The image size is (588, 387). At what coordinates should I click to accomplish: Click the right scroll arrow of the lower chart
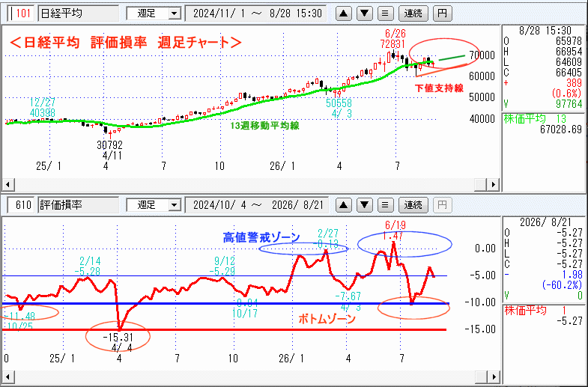point(494,377)
